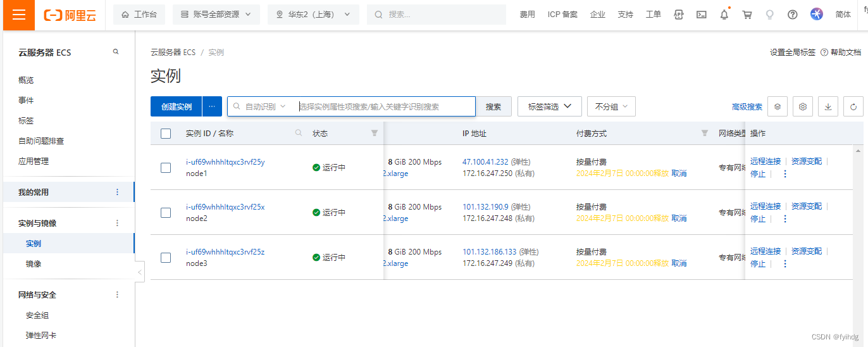Tick the checkbox for node2
Image resolution: width=868 pixels, height=347 pixels.
[x=166, y=213]
